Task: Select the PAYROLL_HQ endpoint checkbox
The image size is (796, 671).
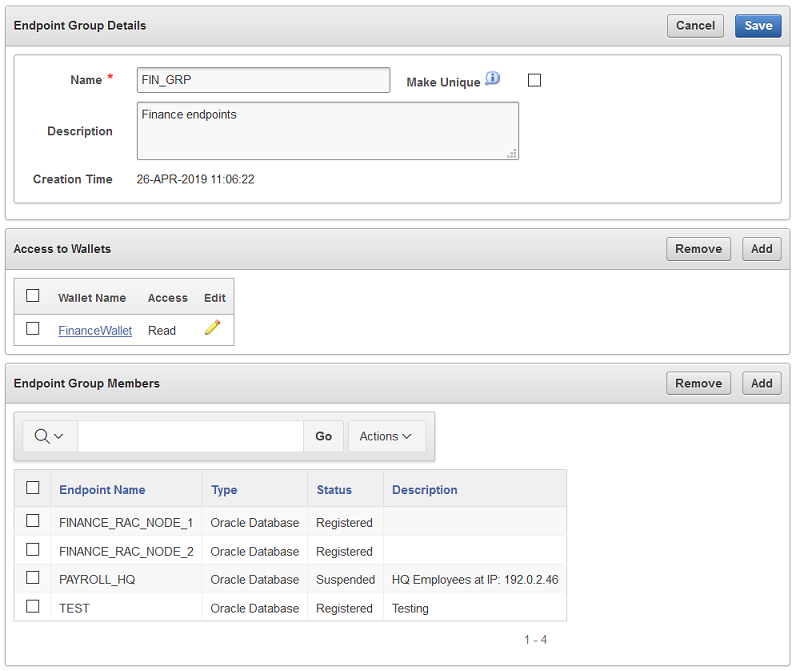Action: tap(33, 578)
